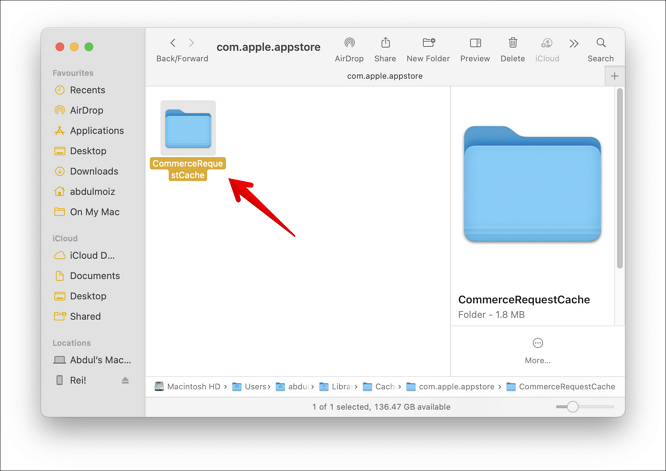Adjust the icon size slider
Screen dimensions: 666x471
[x=573, y=407]
